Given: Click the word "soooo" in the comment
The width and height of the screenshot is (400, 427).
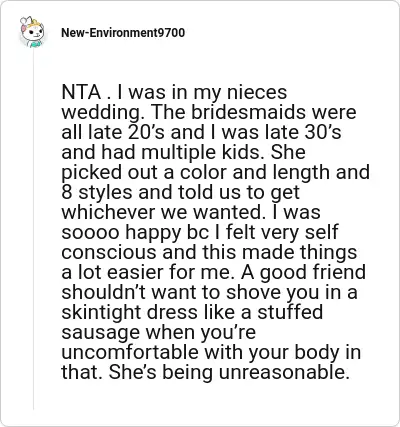Looking at the screenshot, I should coord(90,232).
